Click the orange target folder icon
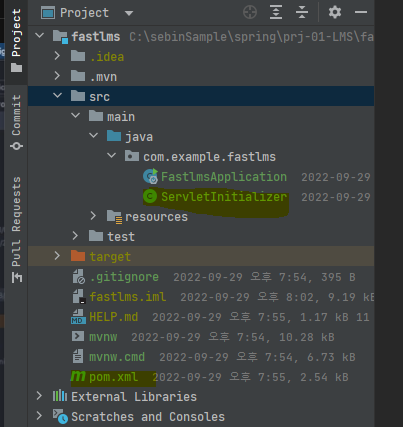Viewport: 403px width, 427px height. [x=78, y=256]
